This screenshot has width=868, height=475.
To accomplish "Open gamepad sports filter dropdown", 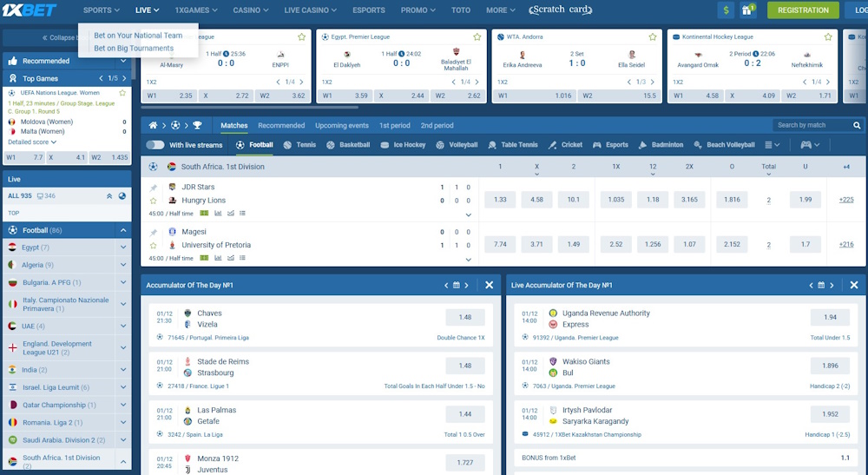I will coord(810,145).
